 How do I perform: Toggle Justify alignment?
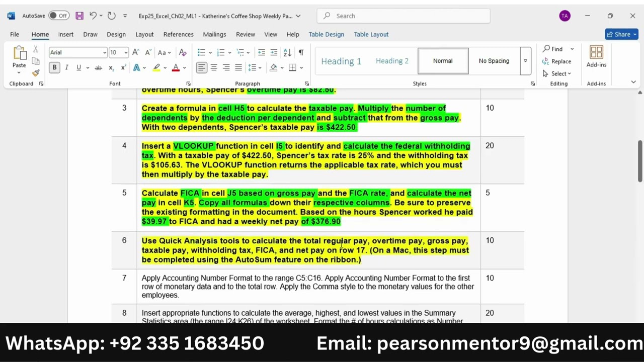[x=238, y=67]
